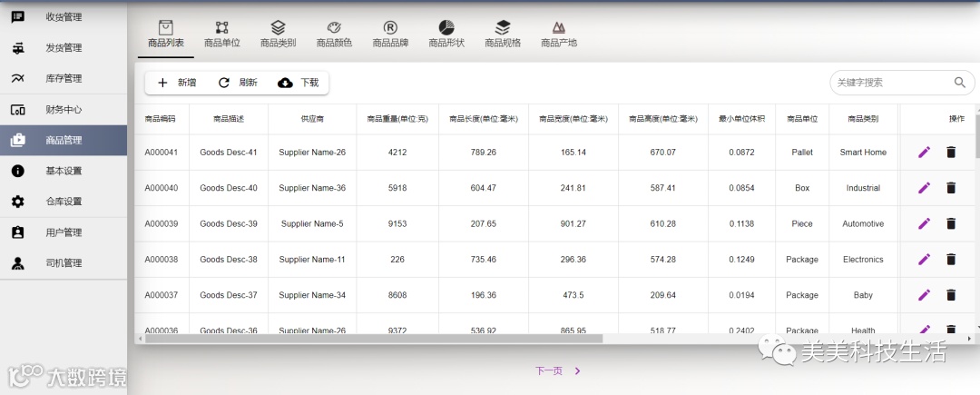Select the Smart Home category cell
The height and width of the screenshot is (395, 980).
coord(863,152)
